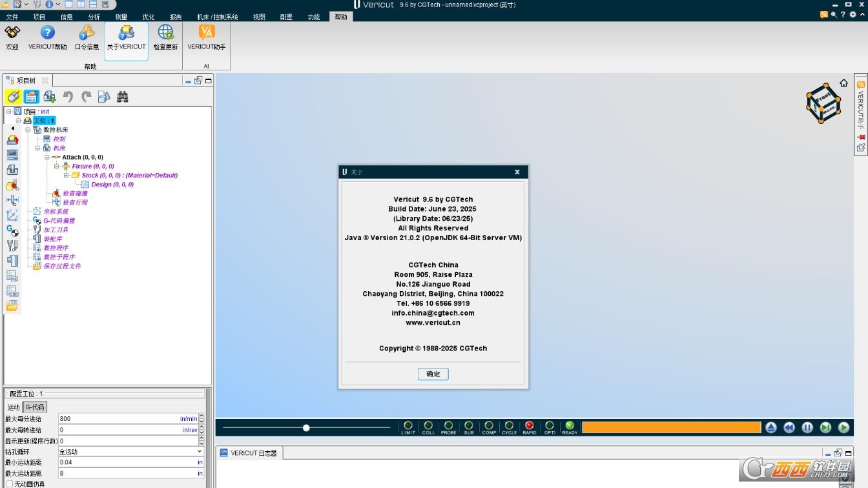
Task: Open the 文件 menu
Action: coord(12,17)
